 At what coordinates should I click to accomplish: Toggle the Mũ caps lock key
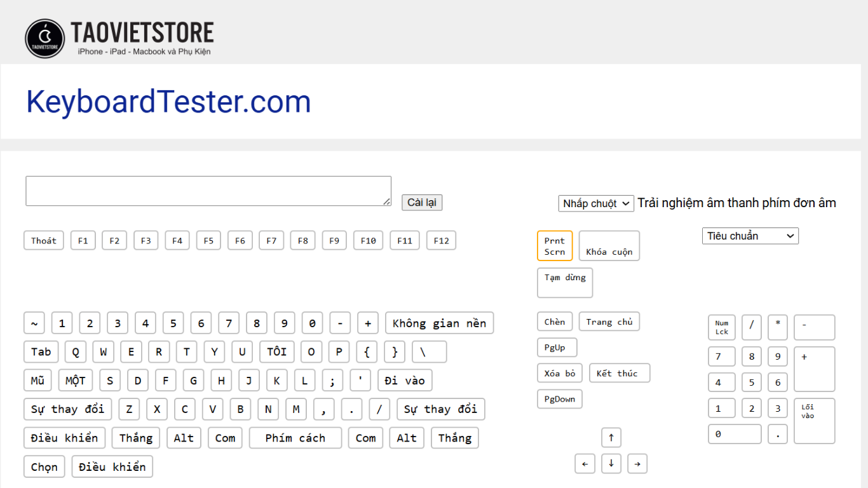pos(37,381)
